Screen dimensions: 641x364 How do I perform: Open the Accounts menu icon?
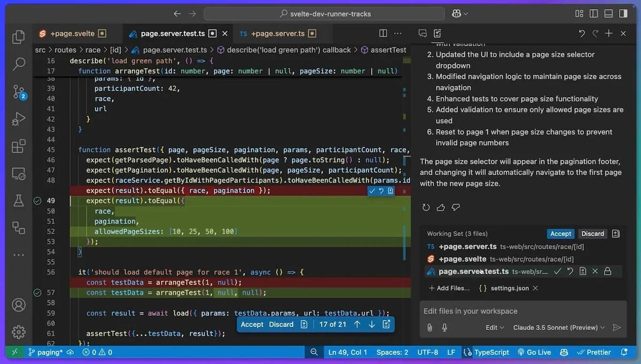pos(19,305)
